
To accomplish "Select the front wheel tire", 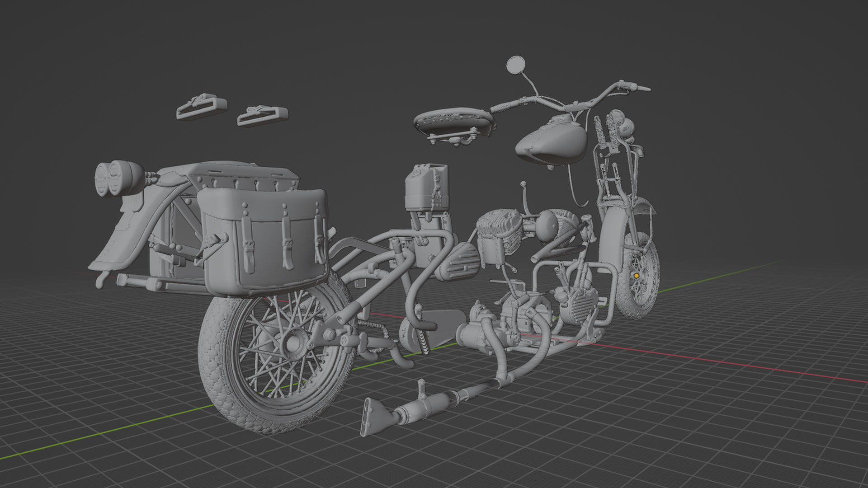I will click(638, 277).
